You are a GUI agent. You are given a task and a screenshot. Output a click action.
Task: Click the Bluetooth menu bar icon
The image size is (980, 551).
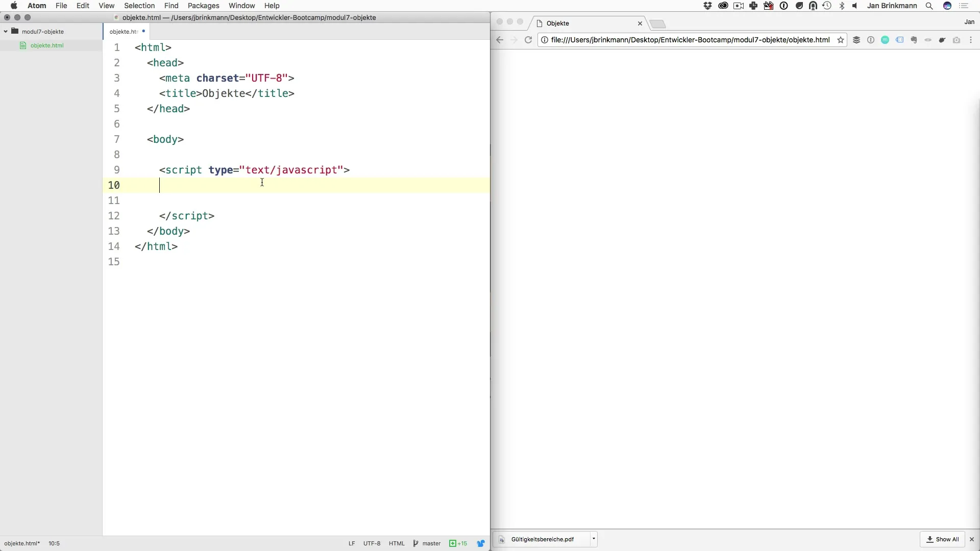point(842,6)
